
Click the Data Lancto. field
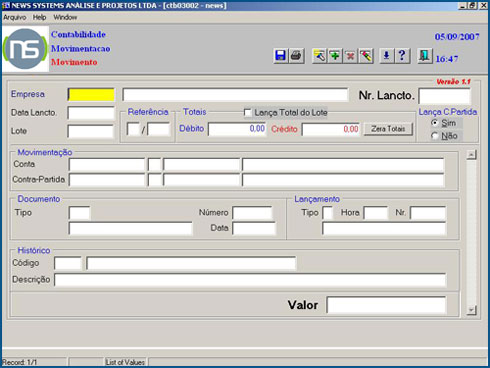click(91, 113)
